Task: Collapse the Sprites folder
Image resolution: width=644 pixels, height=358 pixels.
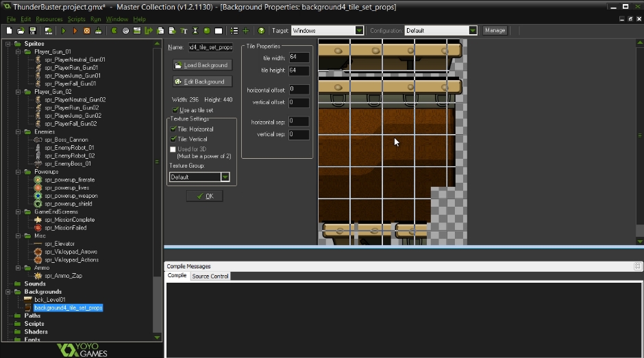Action: click(x=8, y=44)
